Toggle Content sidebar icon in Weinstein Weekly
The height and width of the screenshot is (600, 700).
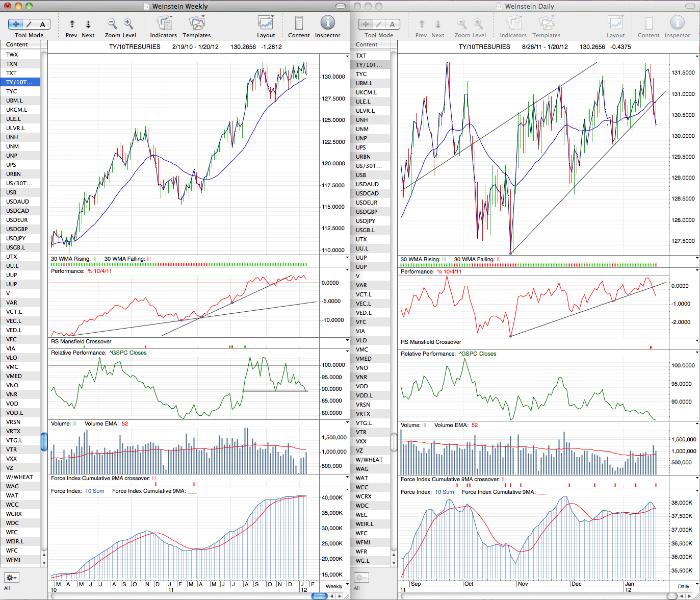299,23
